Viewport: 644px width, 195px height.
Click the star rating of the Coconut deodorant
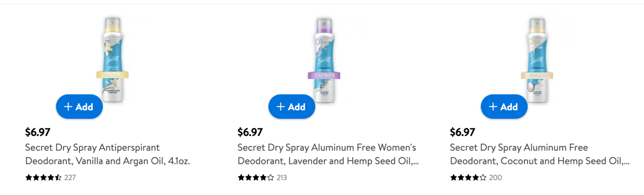[x=468, y=178]
